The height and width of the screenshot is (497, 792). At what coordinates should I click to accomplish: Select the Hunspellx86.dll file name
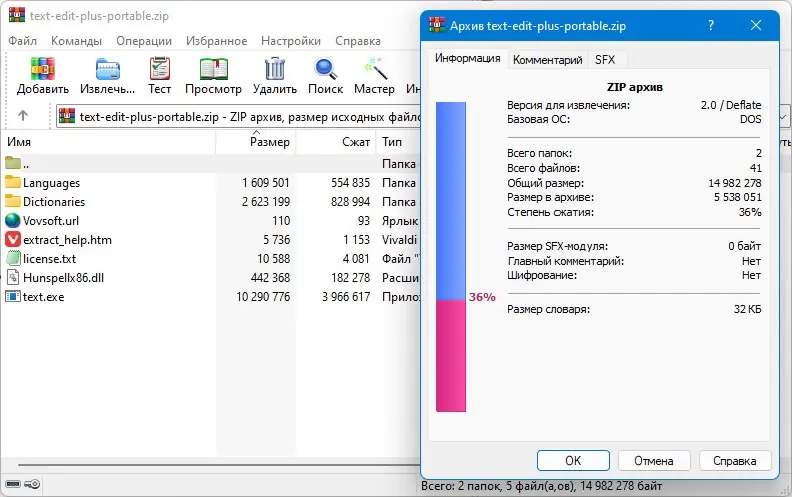tap(63, 278)
